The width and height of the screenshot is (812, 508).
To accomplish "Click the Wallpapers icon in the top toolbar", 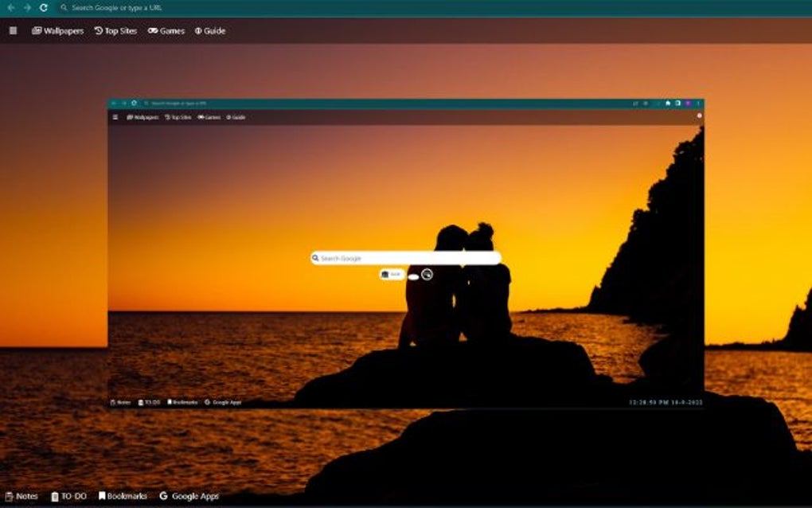I will point(36,30).
